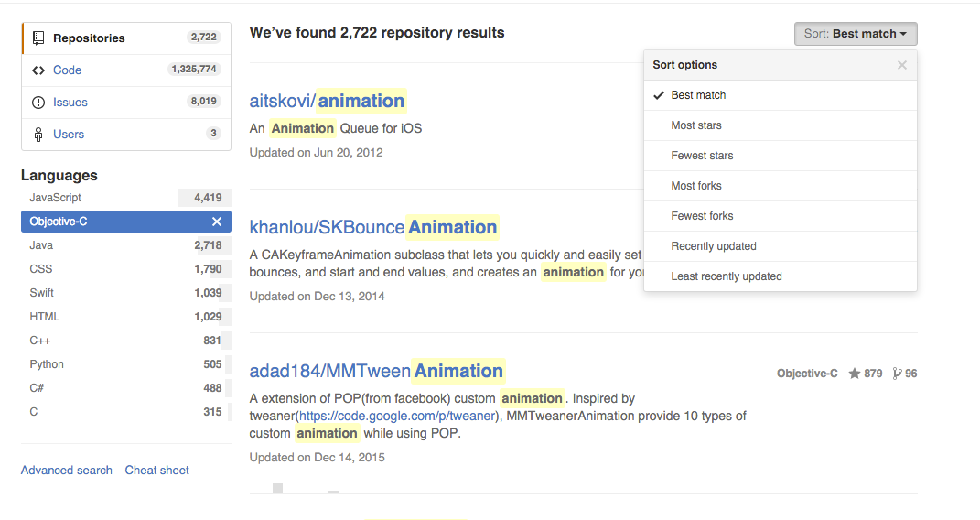980x520 pixels.
Task: Close the Sort options popup
Action: pyautogui.click(x=902, y=65)
